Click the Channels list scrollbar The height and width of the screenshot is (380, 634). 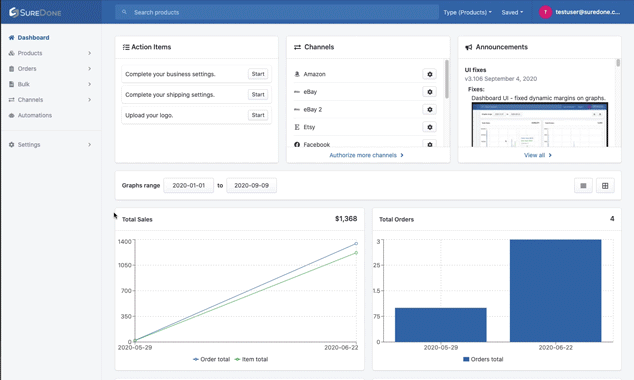[446, 79]
